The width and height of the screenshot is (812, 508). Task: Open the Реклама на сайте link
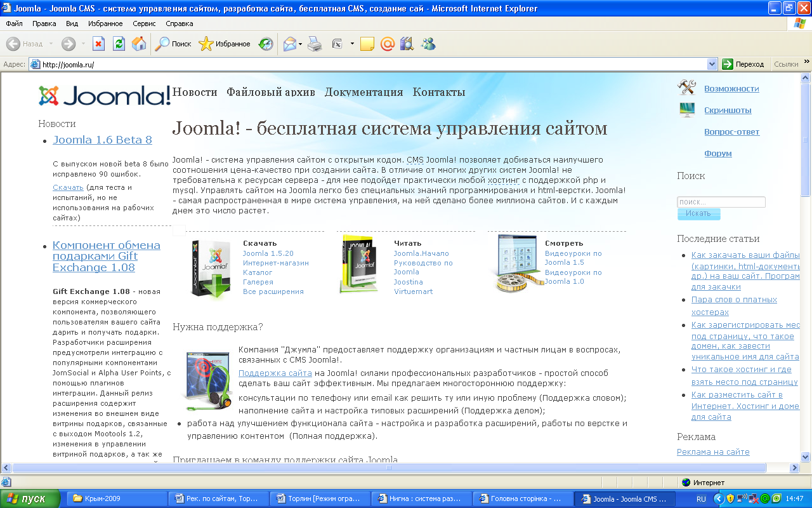tap(713, 451)
